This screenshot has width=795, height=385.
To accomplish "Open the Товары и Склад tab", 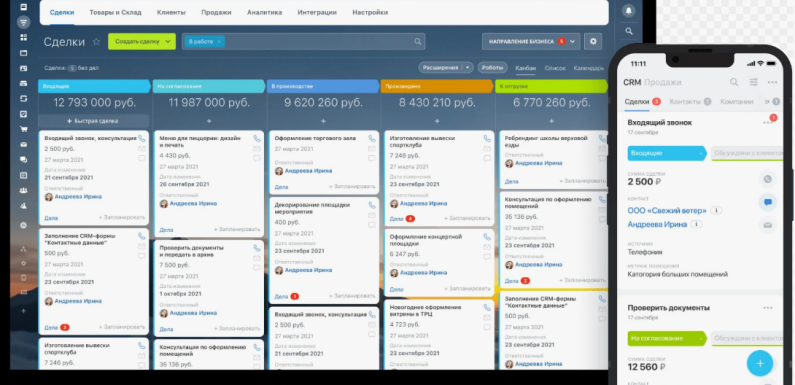I will point(116,12).
